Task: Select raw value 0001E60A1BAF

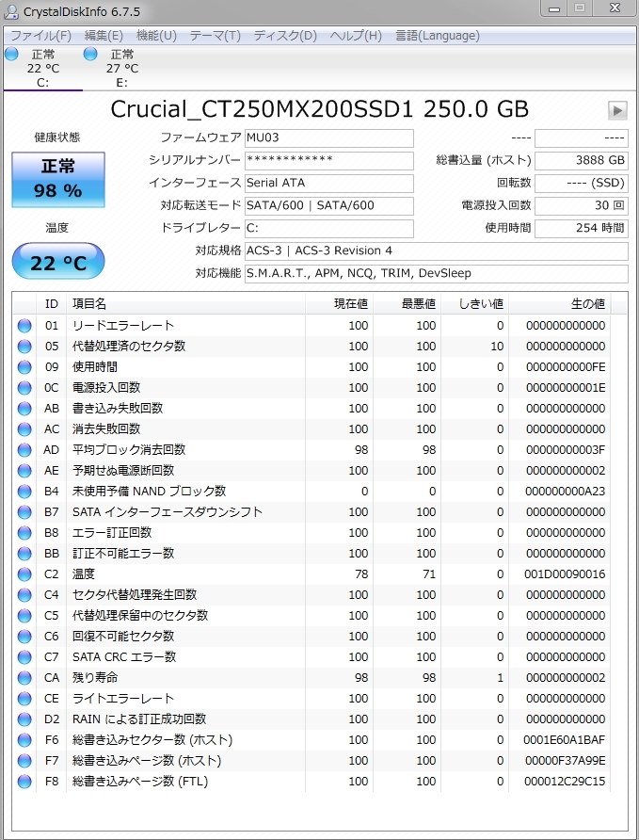Action: click(564, 740)
